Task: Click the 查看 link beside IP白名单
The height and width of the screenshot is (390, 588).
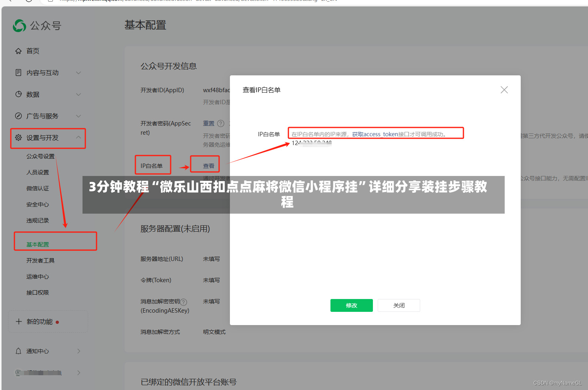Action: [209, 166]
